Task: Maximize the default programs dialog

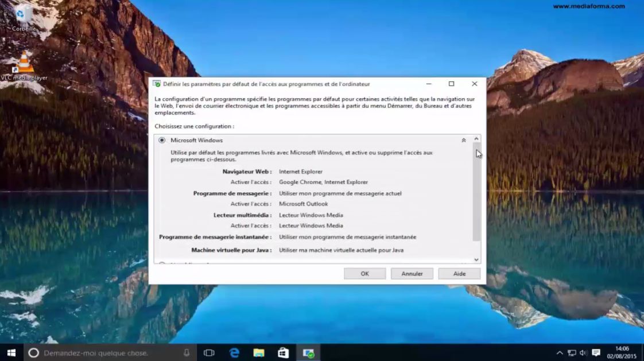Action: [451, 84]
